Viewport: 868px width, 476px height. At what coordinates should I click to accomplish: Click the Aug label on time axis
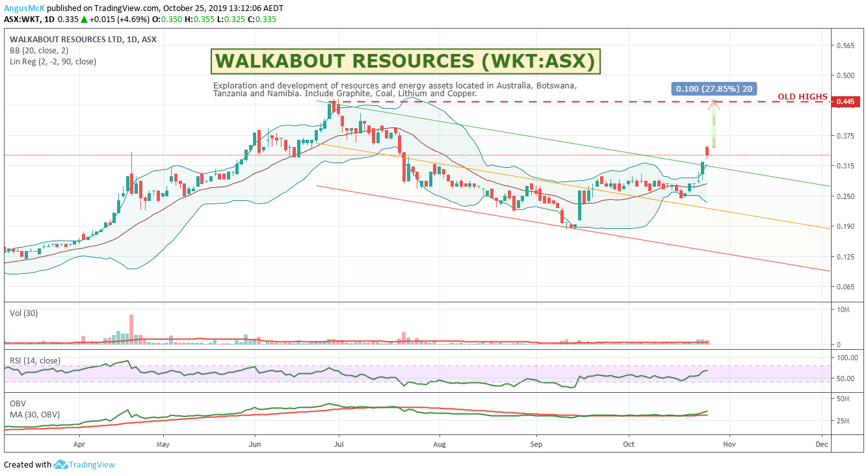[440, 445]
